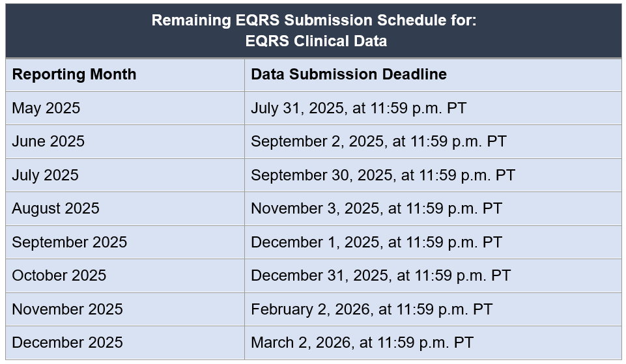
Task: Select the July 31, 2025 deadline cell
Action: click(433, 108)
